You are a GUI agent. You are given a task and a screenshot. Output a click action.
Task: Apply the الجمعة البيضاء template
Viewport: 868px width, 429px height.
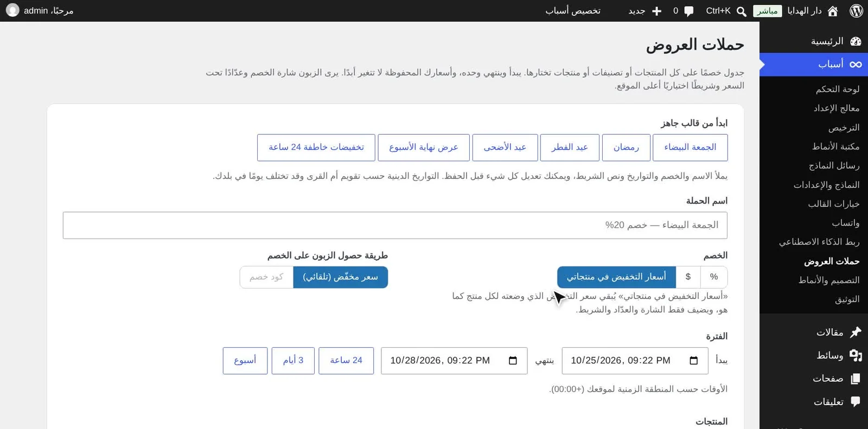tap(690, 148)
